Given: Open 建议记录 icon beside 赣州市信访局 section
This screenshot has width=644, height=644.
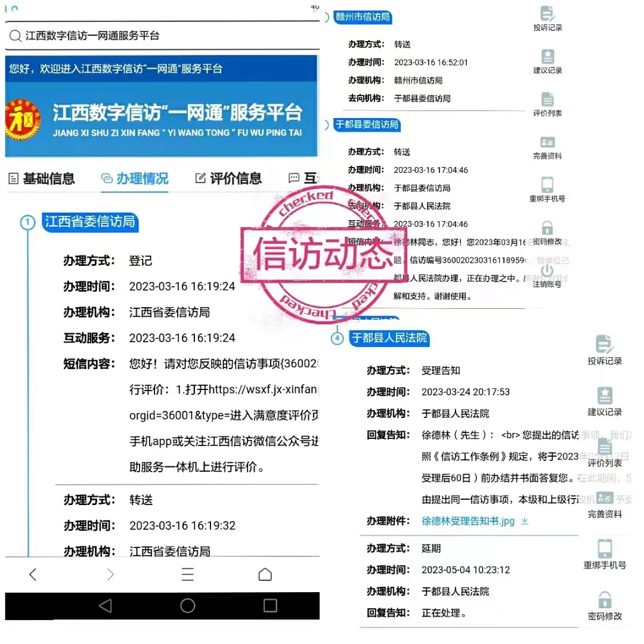Looking at the screenshot, I should coord(547,61).
